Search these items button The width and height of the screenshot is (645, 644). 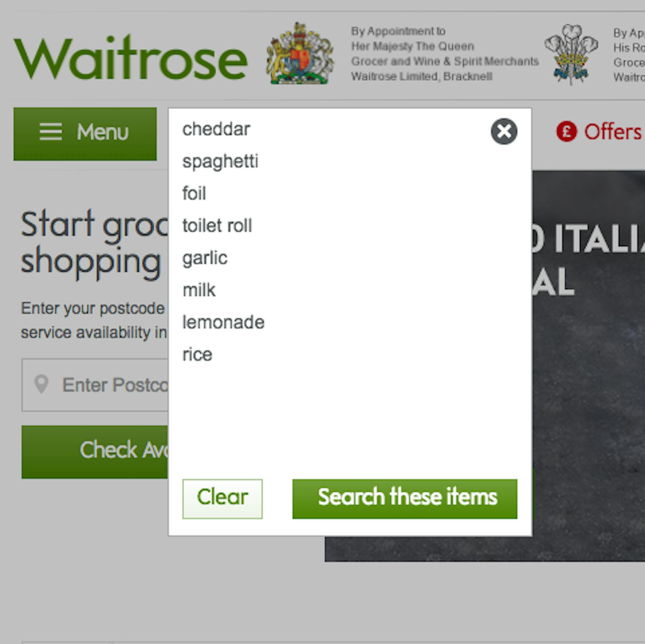(x=405, y=499)
